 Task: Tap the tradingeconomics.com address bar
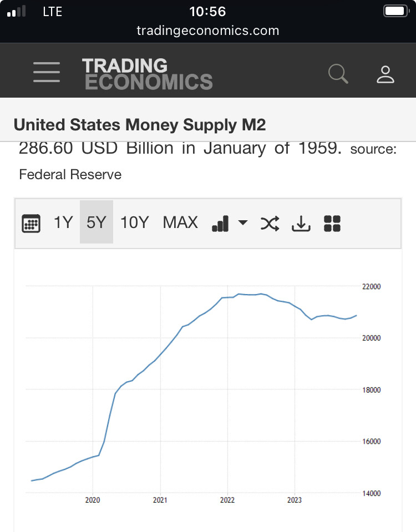pyautogui.click(x=207, y=31)
